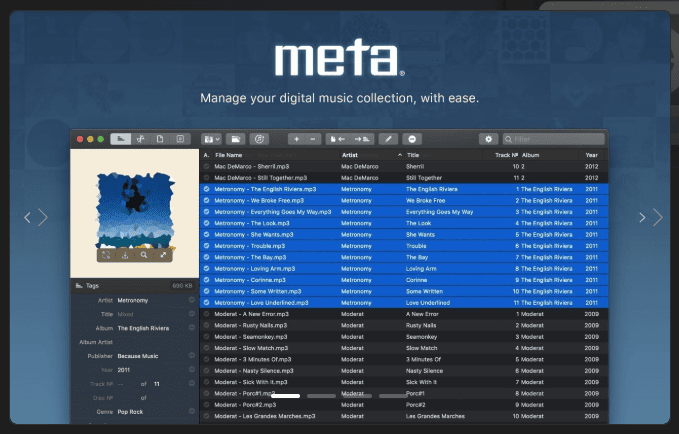Open settings with the gear icon
The height and width of the screenshot is (434, 679).
[488, 139]
